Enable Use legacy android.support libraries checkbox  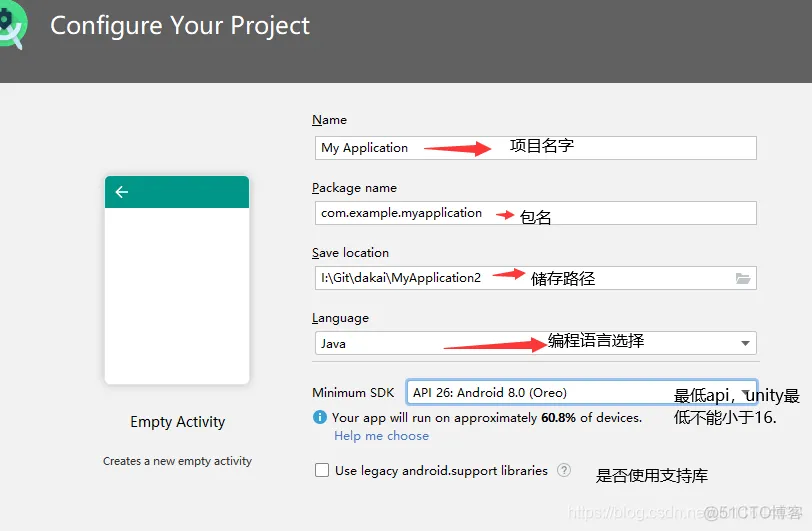[x=322, y=470]
